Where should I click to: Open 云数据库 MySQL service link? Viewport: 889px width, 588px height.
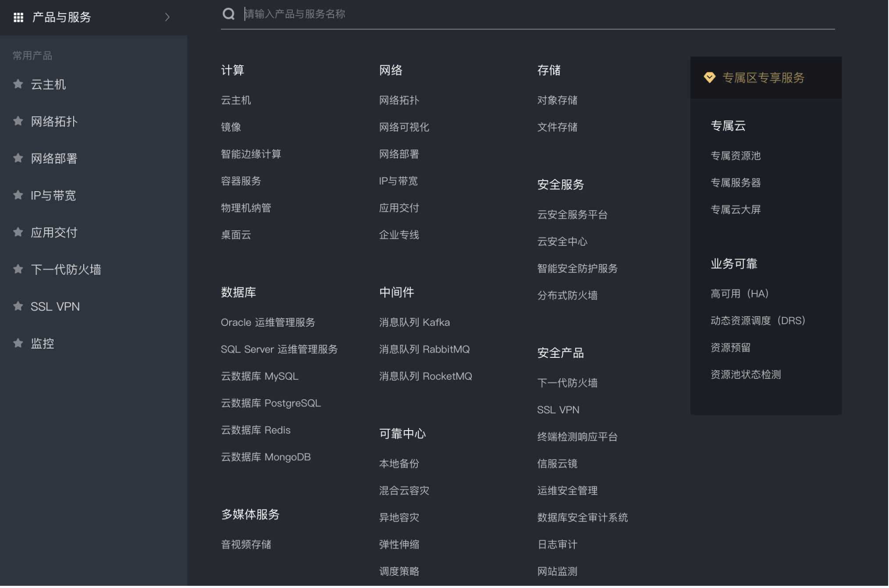260,376
